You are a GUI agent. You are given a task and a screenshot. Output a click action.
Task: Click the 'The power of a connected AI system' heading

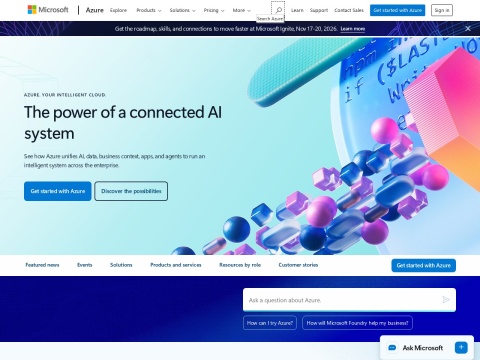click(123, 123)
